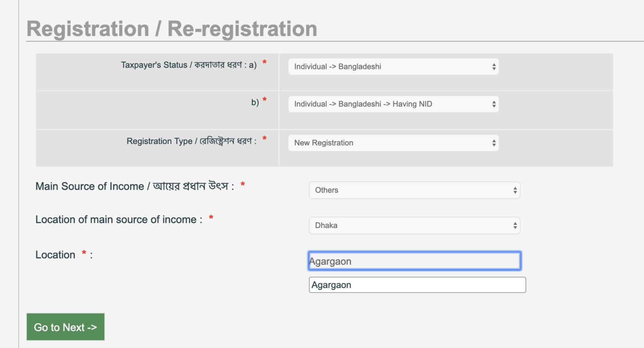Click the stepper arrows on the Others select
The image size is (644, 348).
pyautogui.click(x=515, y=190)
